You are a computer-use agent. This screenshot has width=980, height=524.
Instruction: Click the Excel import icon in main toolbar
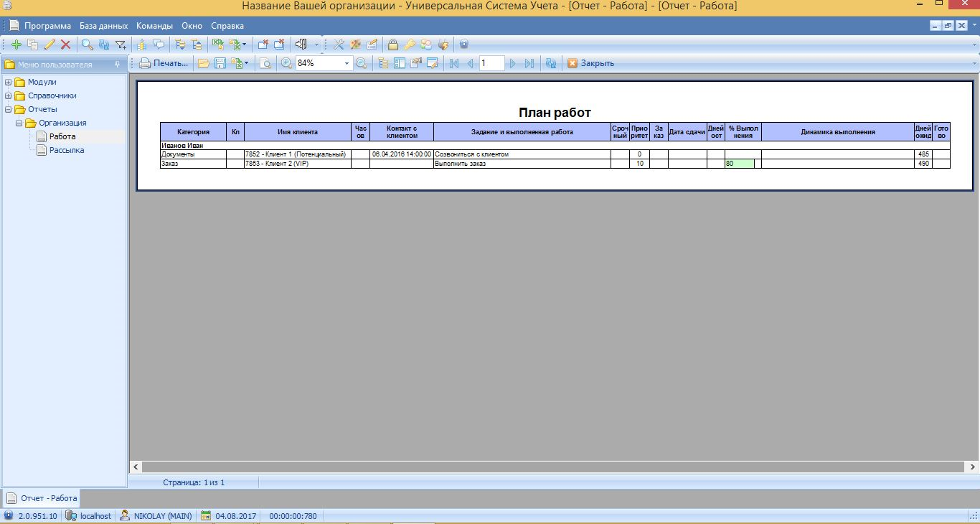(x=217, y=45)
